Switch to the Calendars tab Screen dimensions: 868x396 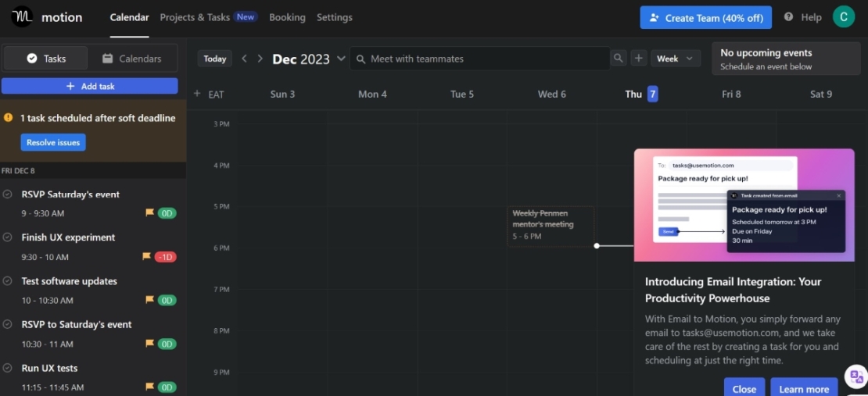coord(131,59)
